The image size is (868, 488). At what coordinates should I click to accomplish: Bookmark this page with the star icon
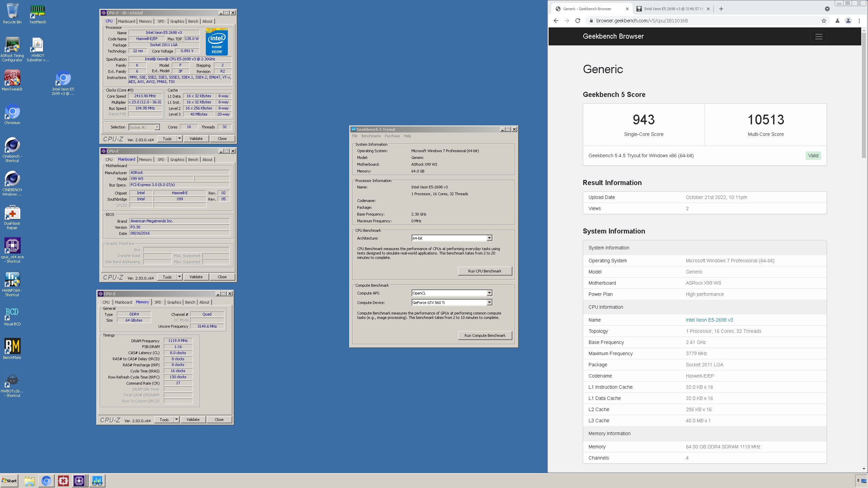pos(824,21)
